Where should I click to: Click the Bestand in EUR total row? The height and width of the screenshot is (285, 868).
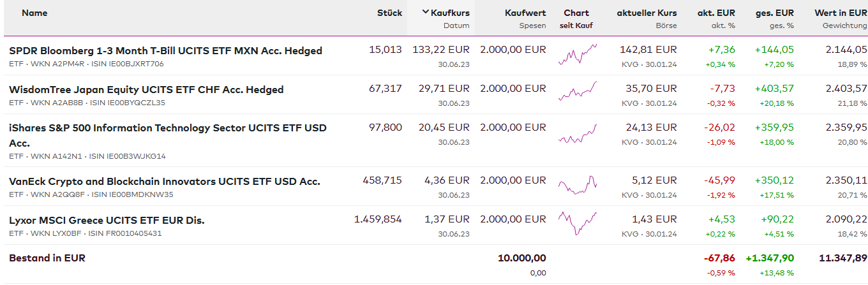(x=47, y=258)
